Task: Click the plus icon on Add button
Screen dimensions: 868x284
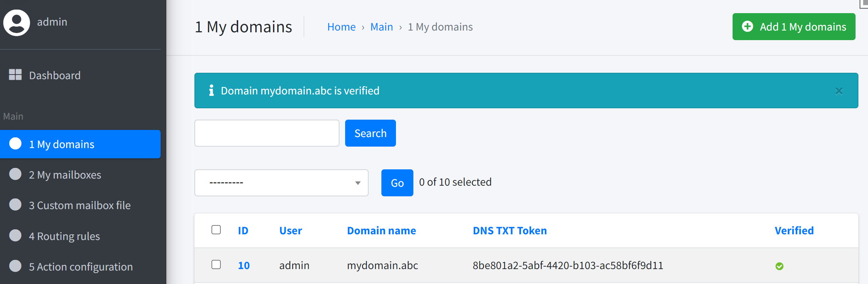Action: click(748, 26)
